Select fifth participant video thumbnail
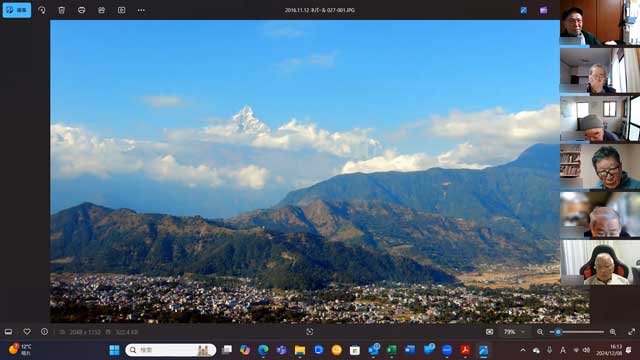640x360 pixels. [x=600, y=215]
